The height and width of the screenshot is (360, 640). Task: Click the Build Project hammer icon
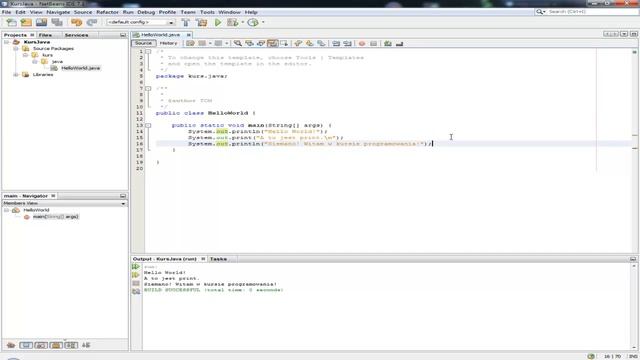point(186,22)
